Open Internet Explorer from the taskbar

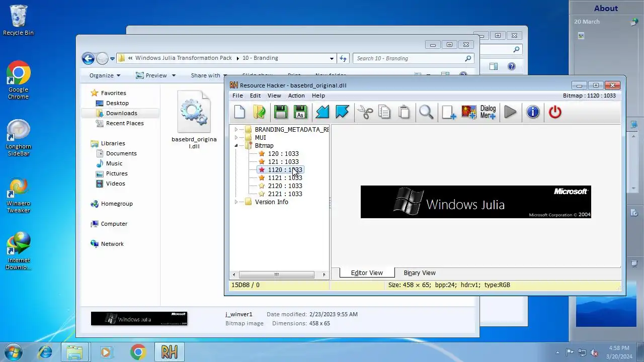pos(45,352)
